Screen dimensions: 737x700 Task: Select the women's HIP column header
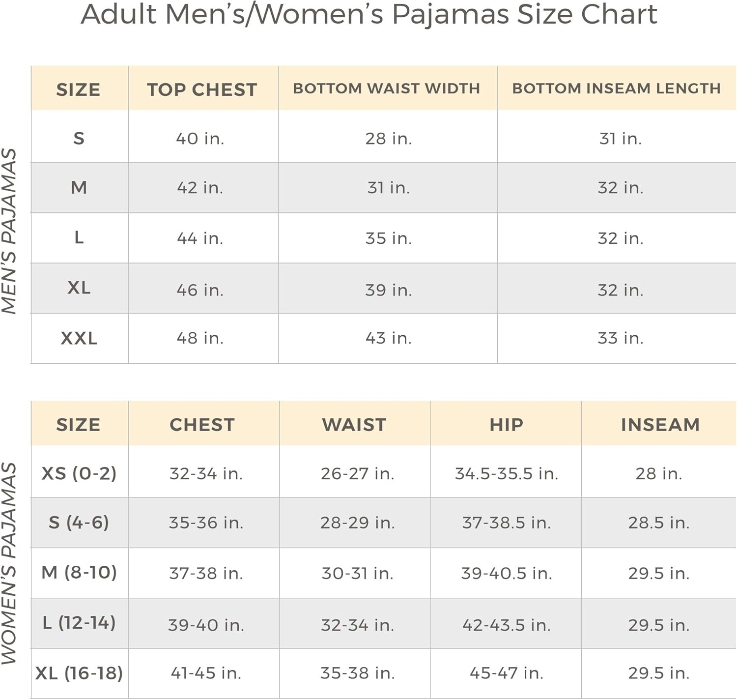tap(506, 425)
